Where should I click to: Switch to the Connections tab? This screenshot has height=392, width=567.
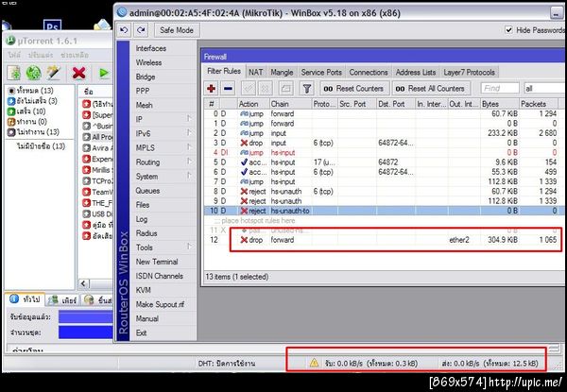[369, 72]
